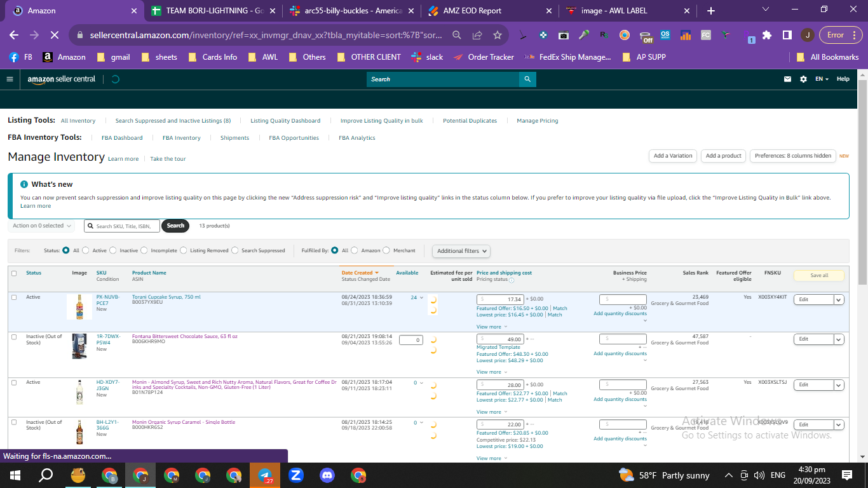Select the Search Suppressed status filter

coord(234,250)
